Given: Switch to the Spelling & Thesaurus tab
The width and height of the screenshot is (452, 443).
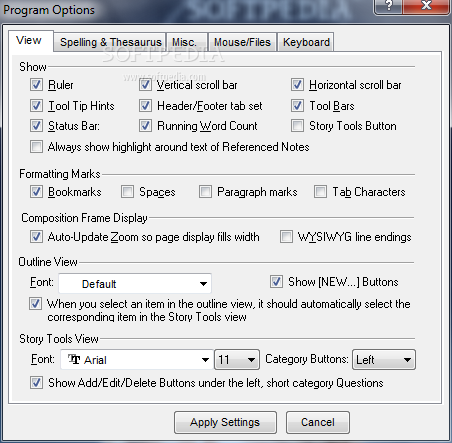Looking at the screenshot, I should click(x=110, y=42).
